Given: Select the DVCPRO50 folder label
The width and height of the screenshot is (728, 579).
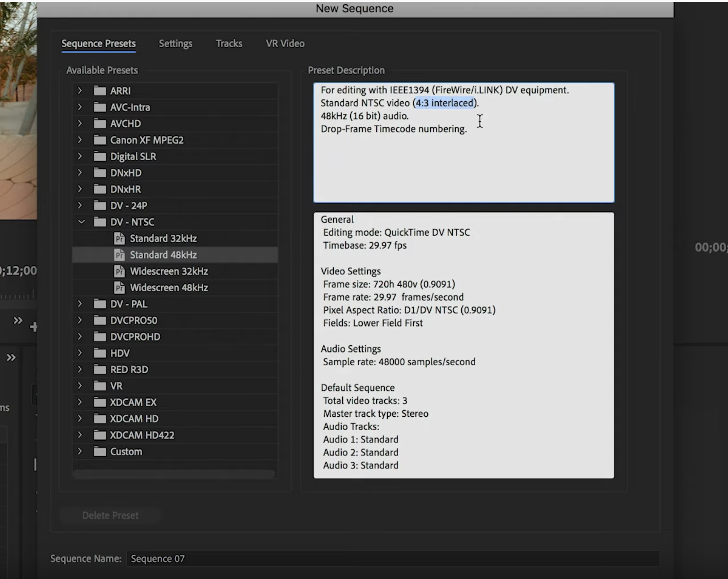Looking at the screenshot, I should coord(134,320).
